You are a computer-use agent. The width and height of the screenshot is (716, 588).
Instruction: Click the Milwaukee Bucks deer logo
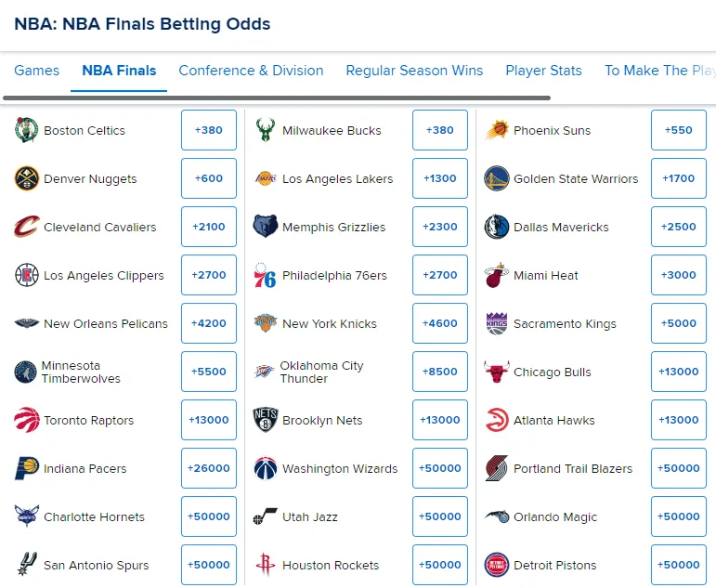point(266,130)
